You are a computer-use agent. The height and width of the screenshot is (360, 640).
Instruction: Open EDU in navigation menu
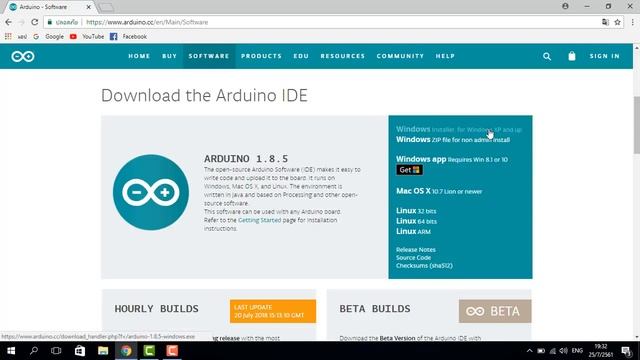pyautogui.click(x=301, y=56)
